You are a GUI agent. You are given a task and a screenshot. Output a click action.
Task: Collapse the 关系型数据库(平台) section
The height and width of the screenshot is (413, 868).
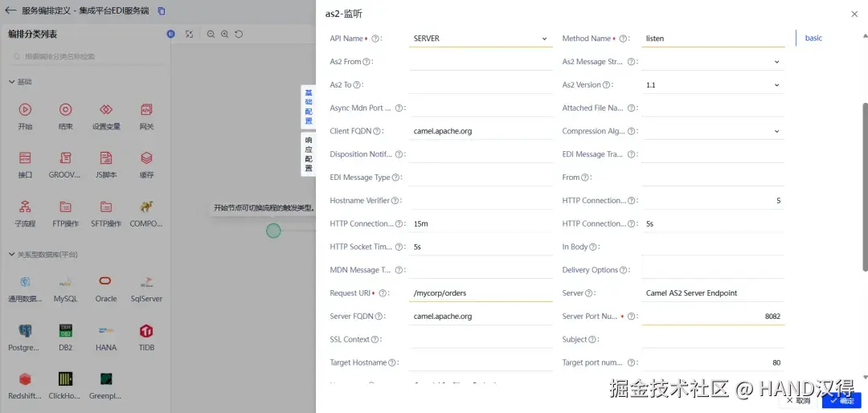[11, 255]
